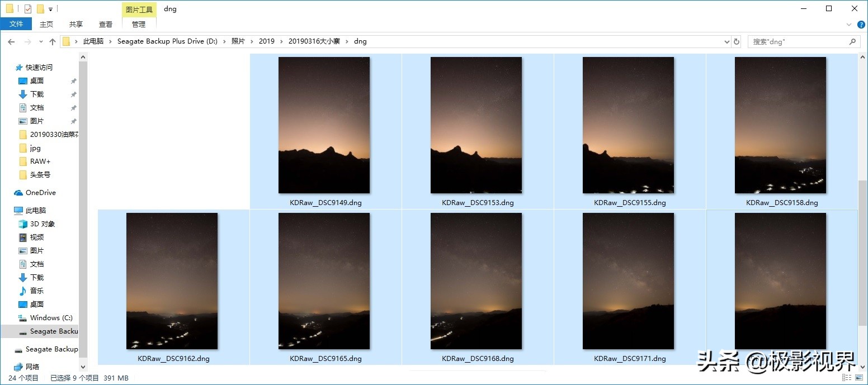
Task: Click the OneDrive cloud icon
Action: coord(18,193)
